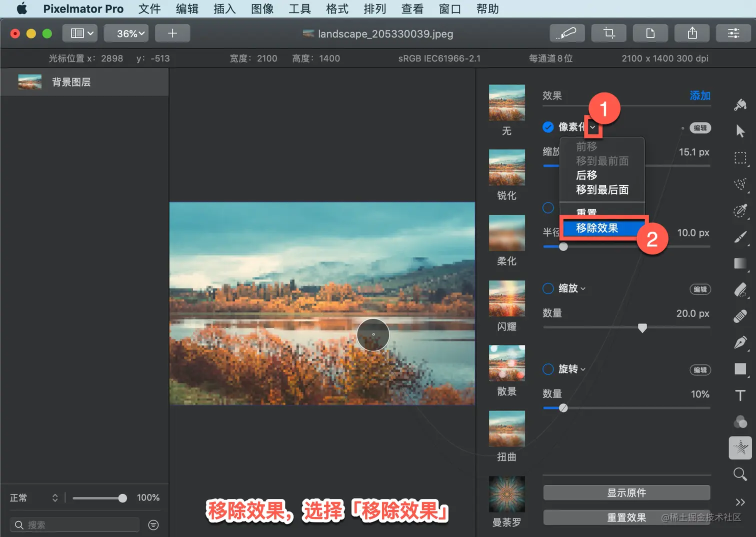Click 编辑 button for 缩放 effect
Image resolution: width=756 pixels, height=537 pixels.
pos(700,289)
